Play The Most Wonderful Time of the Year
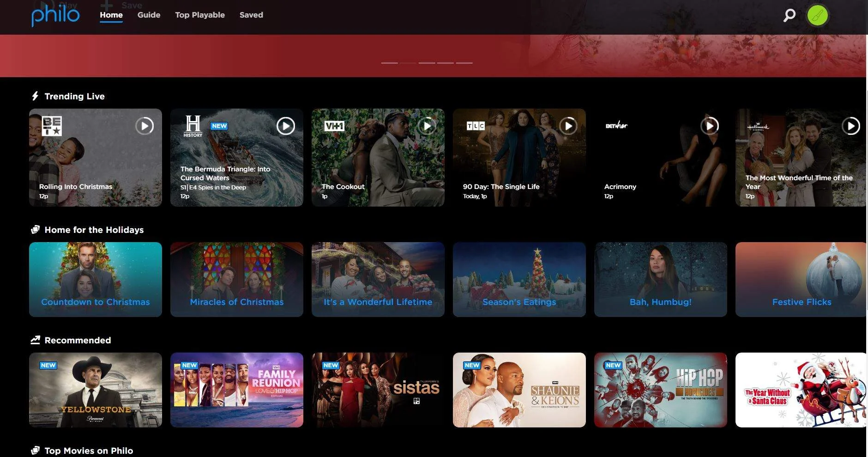Screen dimensions: 868x457 point(851,126)
